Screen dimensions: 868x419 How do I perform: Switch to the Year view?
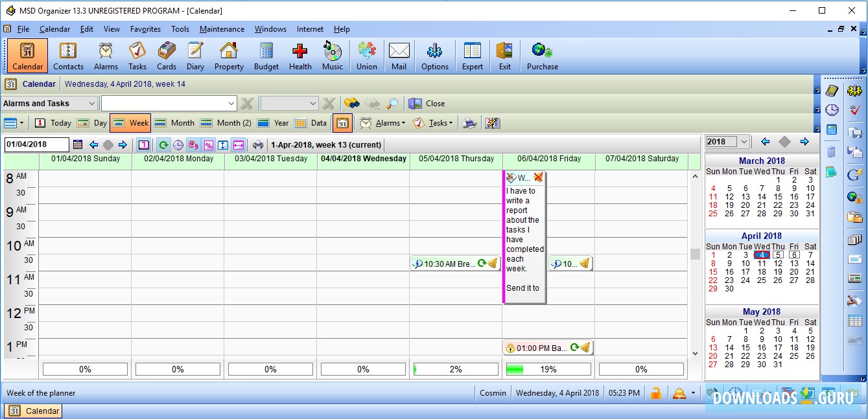[x=273, y=123]
